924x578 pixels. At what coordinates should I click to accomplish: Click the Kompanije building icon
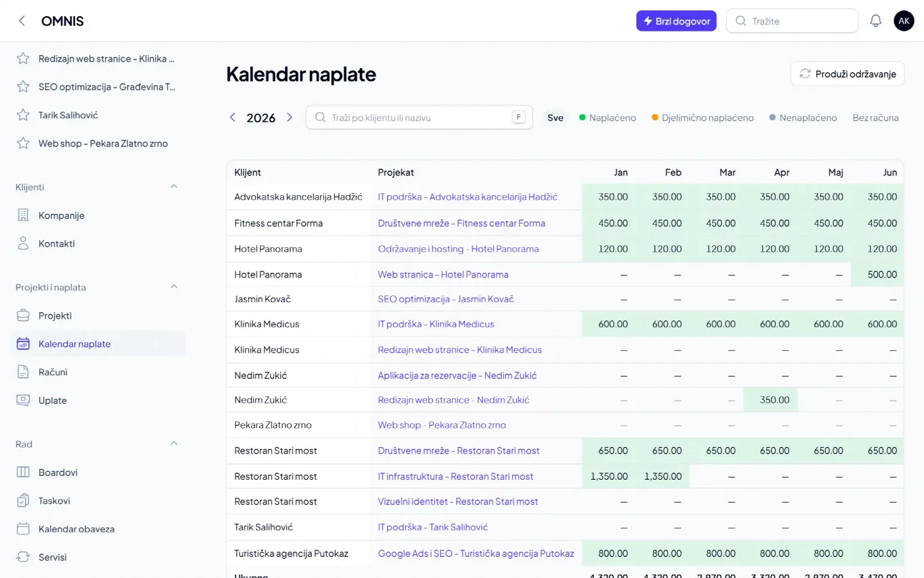[23, 215]
